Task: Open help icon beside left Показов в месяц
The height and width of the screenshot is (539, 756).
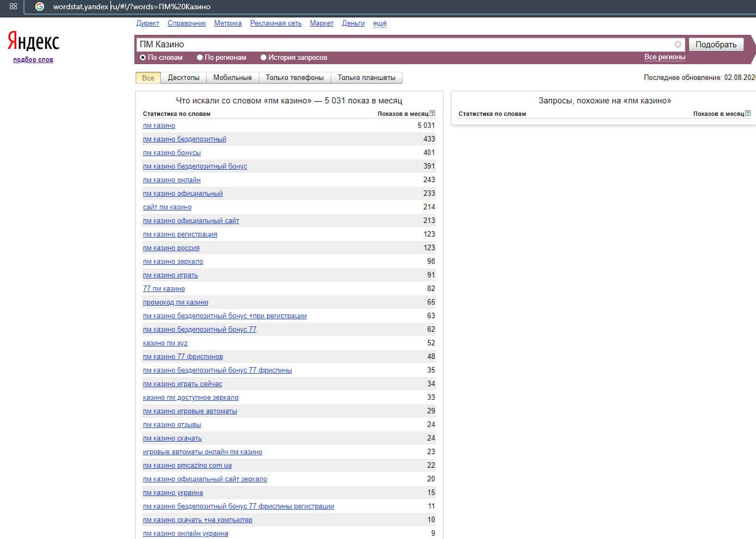Action: 432,114
